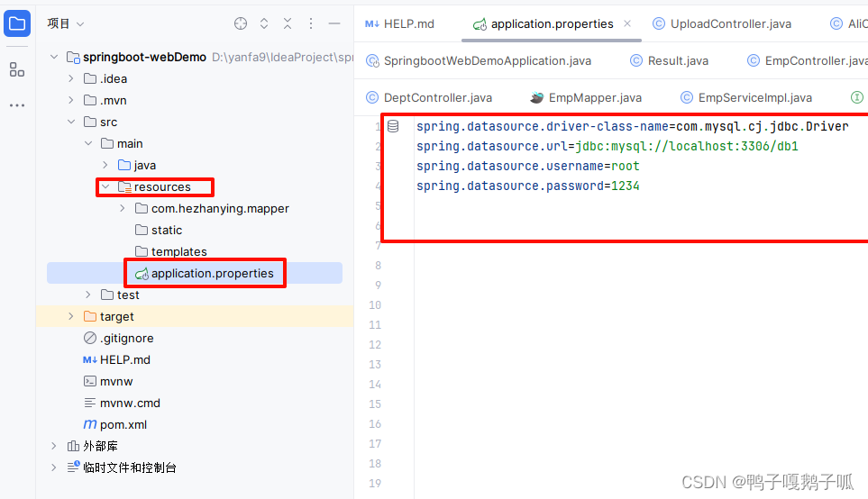Expand the target folder
This screenshot has height=499, width=868.
[71, 316]
